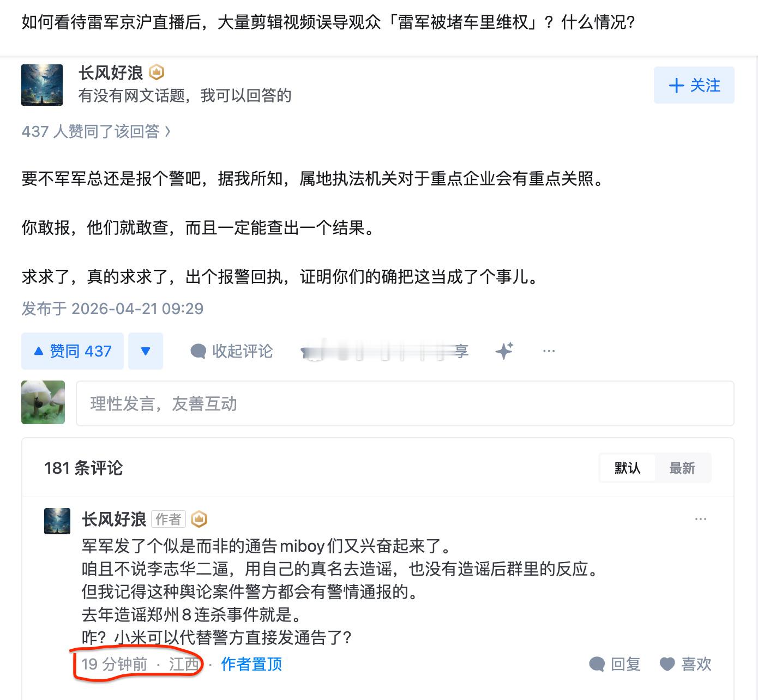Open the three-dot more options menu
This screenshot has width=758, height=700.
tap(549, 351)
